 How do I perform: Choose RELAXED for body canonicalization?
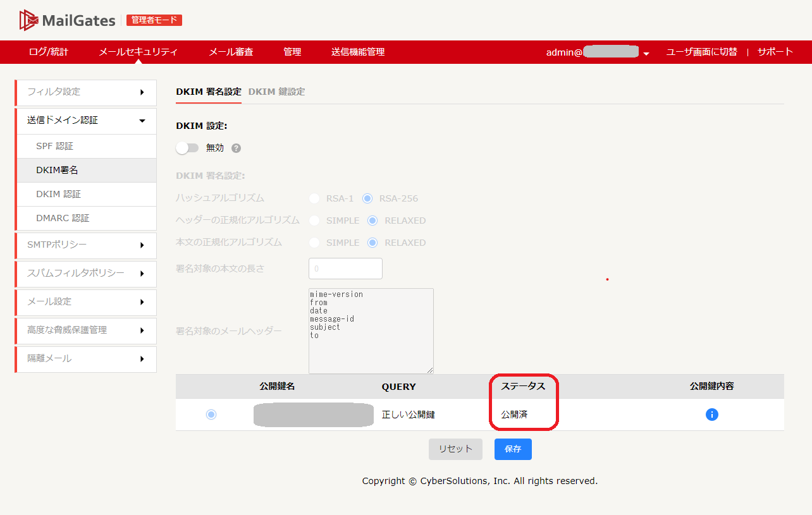[x=372, y=243]
